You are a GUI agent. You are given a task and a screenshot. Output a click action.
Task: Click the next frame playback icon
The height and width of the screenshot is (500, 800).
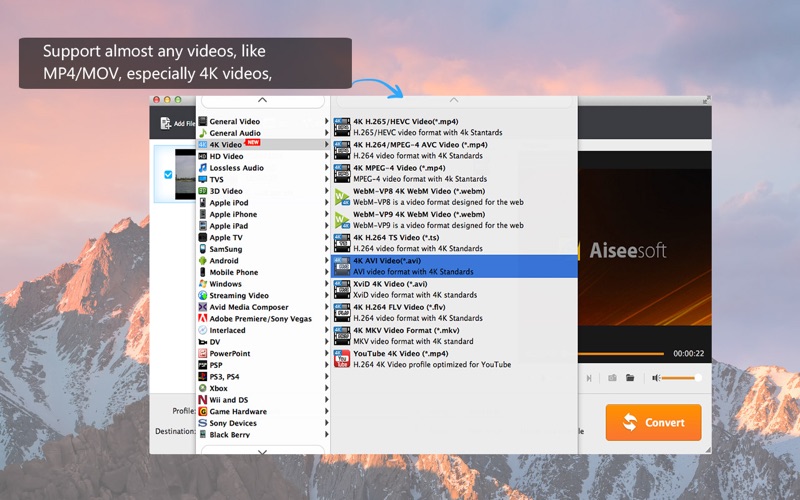tap(589, 378)
